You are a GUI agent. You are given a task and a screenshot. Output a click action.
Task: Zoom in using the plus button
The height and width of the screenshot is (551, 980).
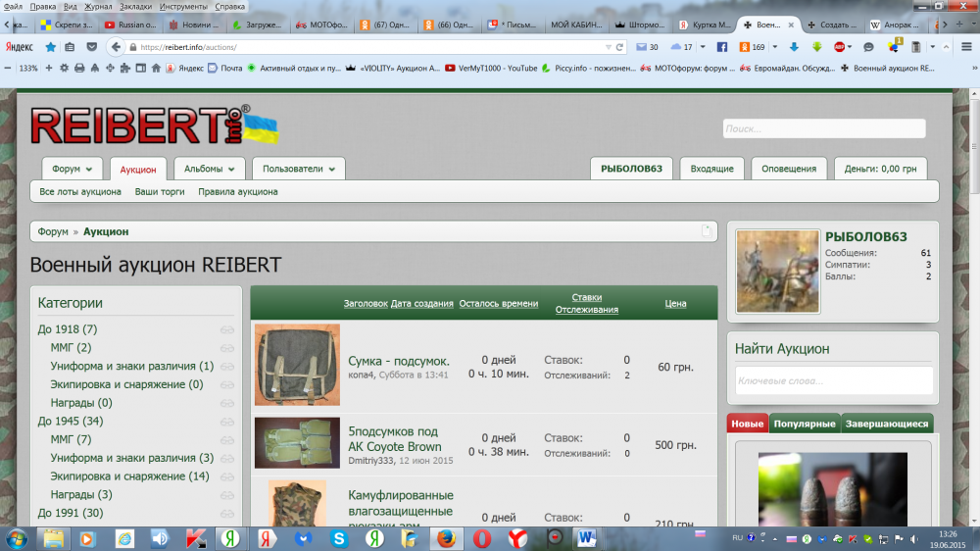(x=49, y=68)
